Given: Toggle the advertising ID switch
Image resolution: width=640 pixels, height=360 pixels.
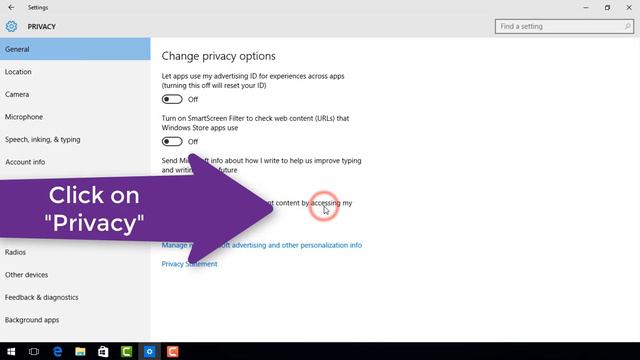Looking at the screenshot, I should [172, 99].
